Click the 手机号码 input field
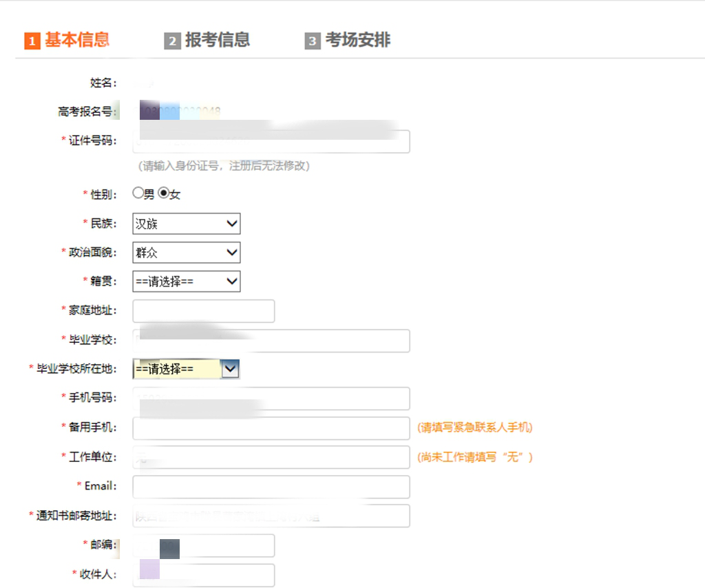Image resolution: width=705 pixels, height=588 pixels. (271, 399)
